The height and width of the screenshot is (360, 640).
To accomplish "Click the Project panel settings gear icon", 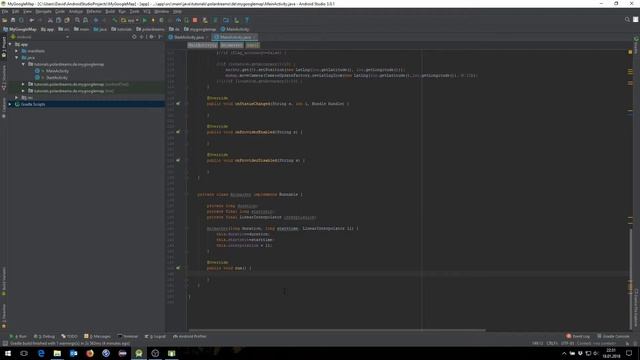I will [151, 37].
